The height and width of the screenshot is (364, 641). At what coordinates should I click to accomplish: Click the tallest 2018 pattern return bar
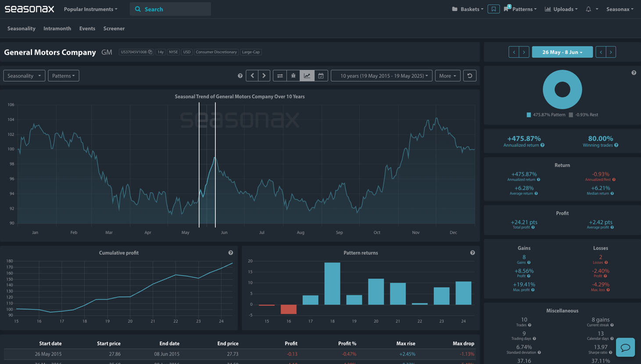point(332,283)
